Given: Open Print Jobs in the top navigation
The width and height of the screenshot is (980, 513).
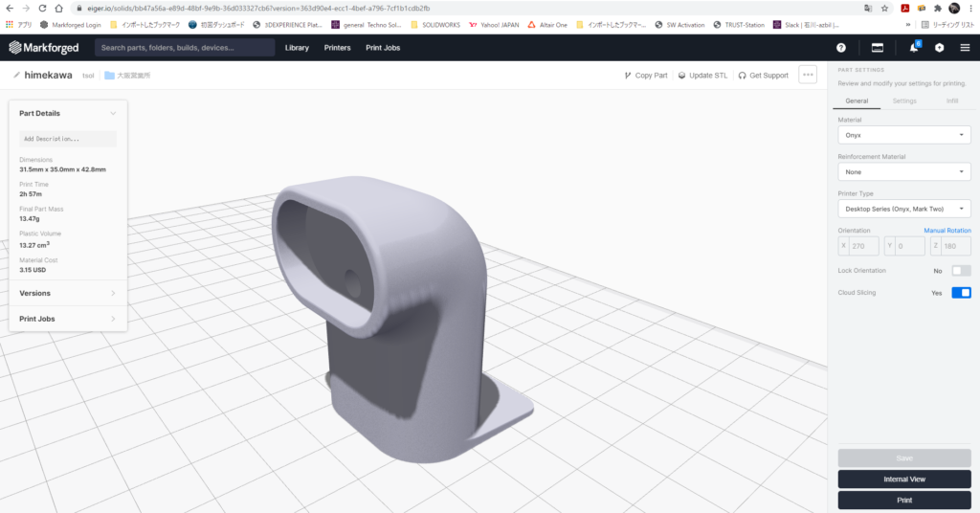Looking at the screenshot, I should 383,48.
